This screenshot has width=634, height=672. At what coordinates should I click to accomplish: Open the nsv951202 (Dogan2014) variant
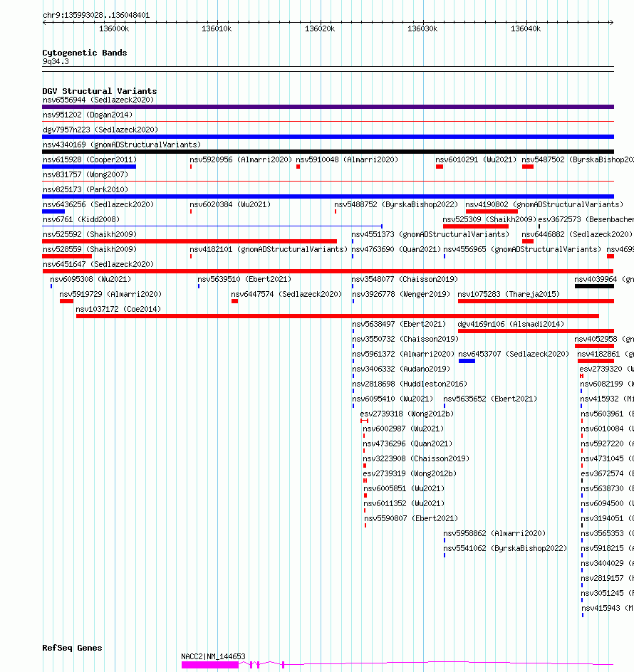coord(88,115)
